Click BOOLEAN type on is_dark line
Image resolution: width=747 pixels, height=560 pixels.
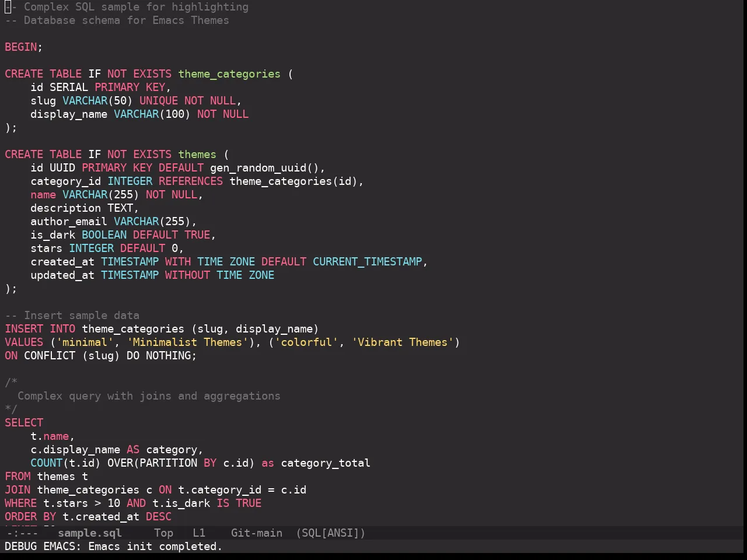pyautogui.click(x=104, y=235)
